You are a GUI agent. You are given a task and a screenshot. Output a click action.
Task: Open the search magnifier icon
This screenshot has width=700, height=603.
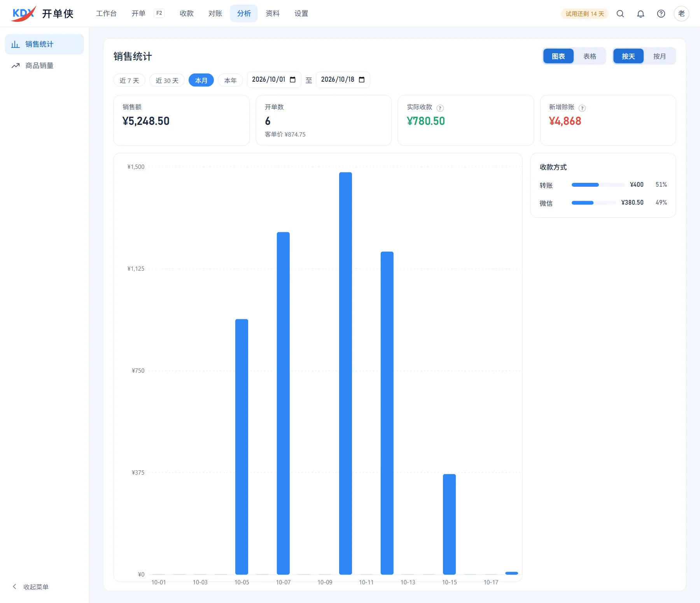click(x=620, y=14)
